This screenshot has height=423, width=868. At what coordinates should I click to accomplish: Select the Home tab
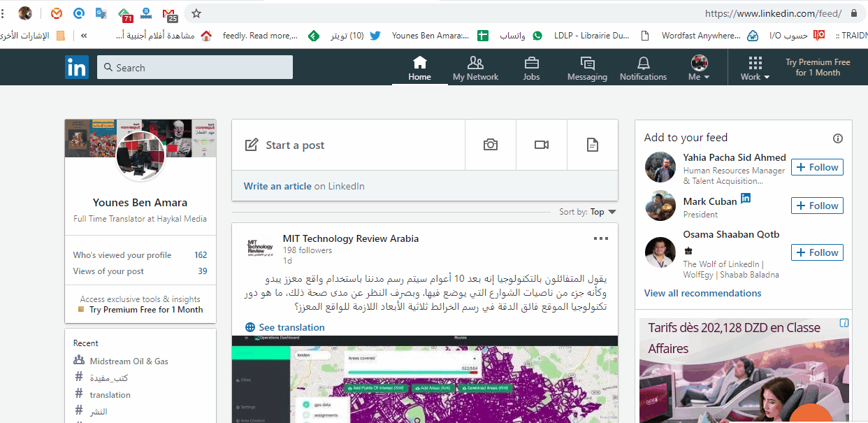(x=419, y=67)
